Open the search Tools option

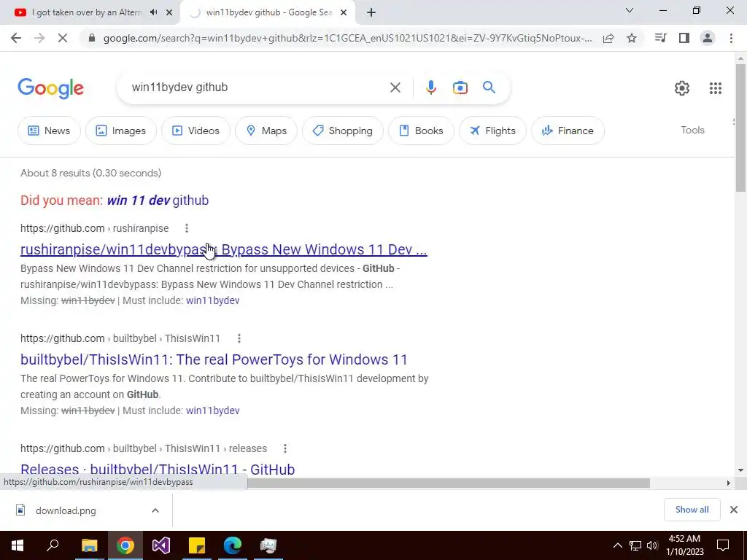[x=692, y=130]
